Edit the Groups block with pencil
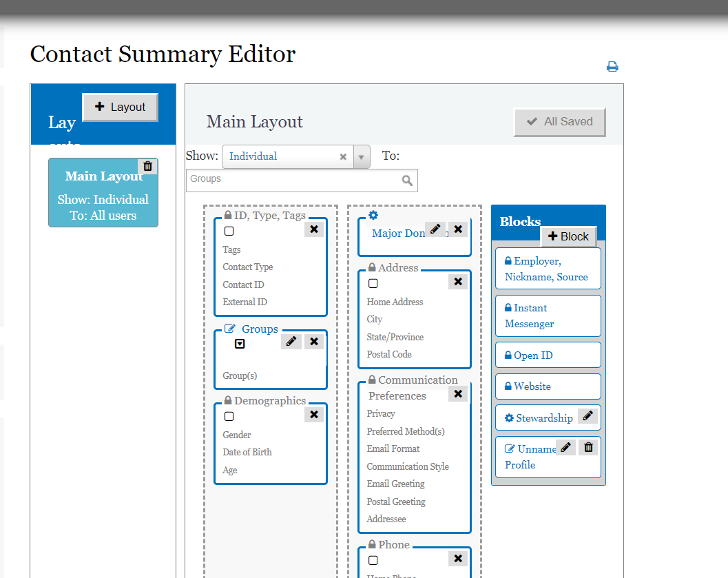The width and height of the screenshot is (728, 578). [x=291, y=342]
